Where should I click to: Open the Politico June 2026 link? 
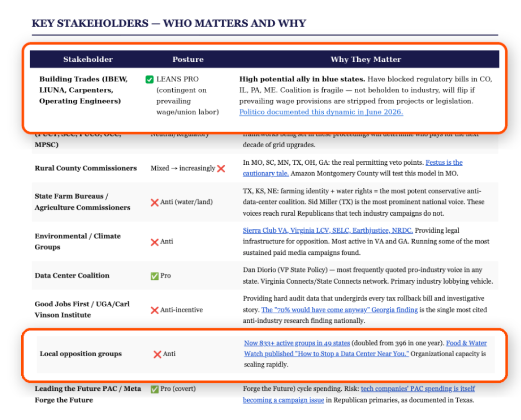[321, 112]
